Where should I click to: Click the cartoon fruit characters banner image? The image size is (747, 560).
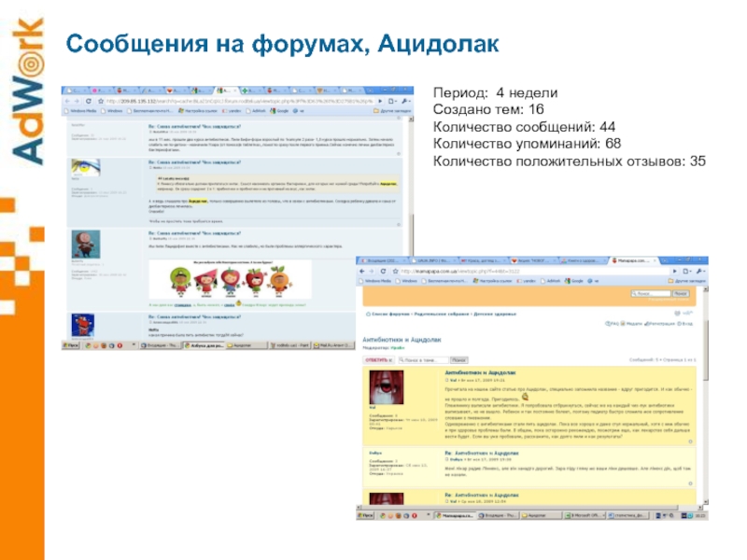(x=230, y=279)
